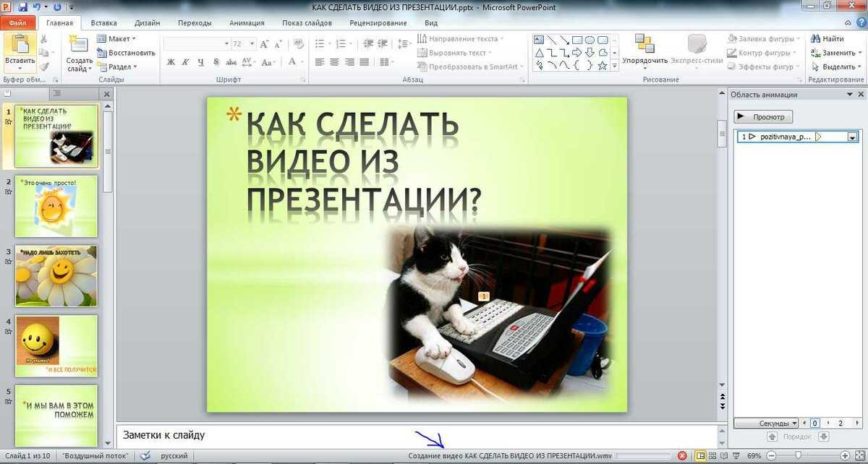Viewport: 868px width, 464px height.
Task: Switch to the Вставка ribbon tab
Action: tap(104, 22)
